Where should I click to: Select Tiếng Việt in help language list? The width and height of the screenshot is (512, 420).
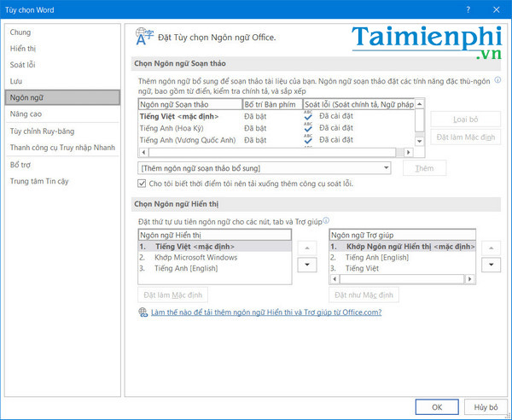pyautogui.click(x=402, y=268)
